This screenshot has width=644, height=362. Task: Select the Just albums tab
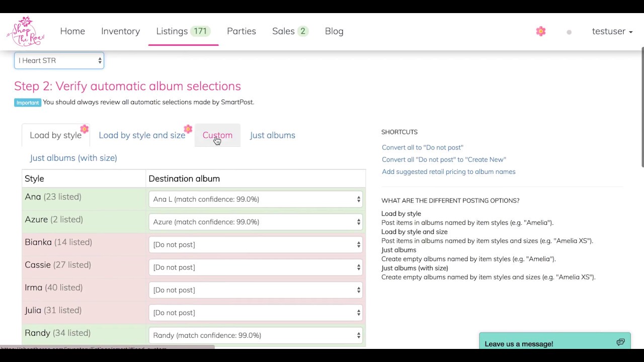pyautogui.click(x=272, y=135)
